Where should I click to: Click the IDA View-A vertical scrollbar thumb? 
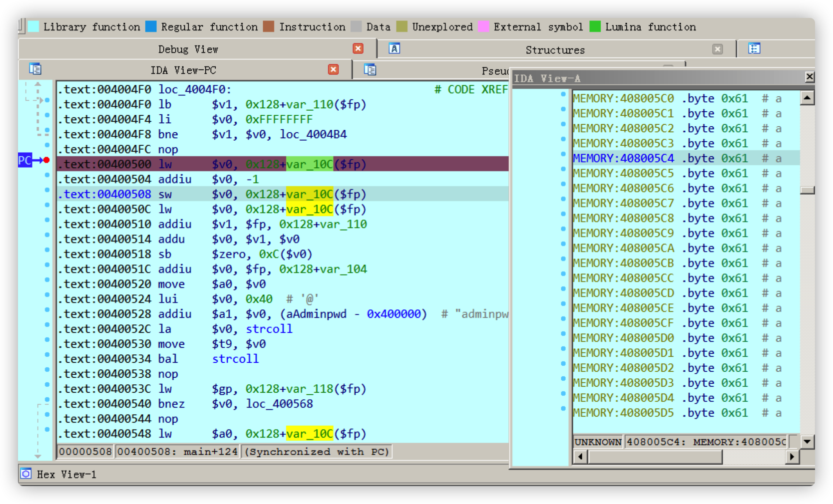pyautogui.click(x=807, y=190)
